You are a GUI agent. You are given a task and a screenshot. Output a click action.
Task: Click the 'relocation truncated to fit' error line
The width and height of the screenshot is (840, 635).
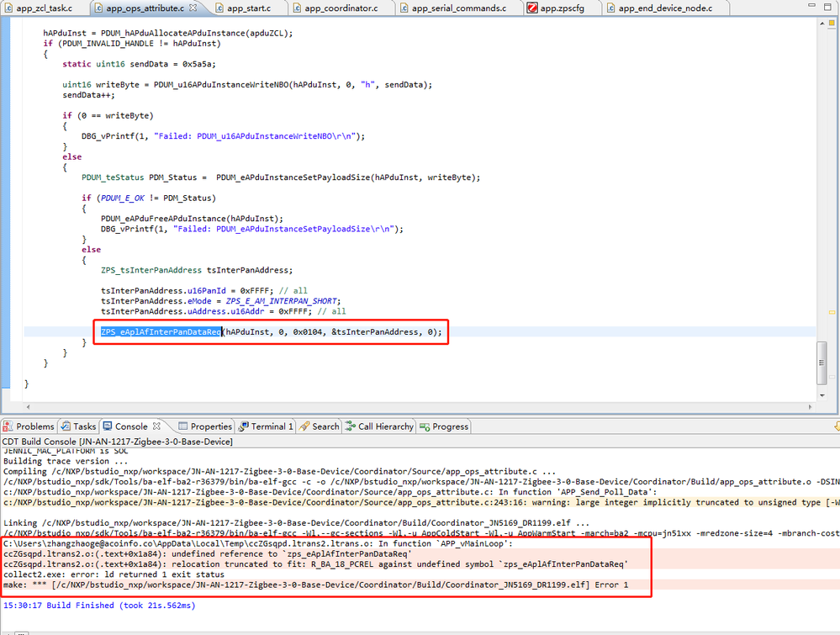click(x=315, y=564)
